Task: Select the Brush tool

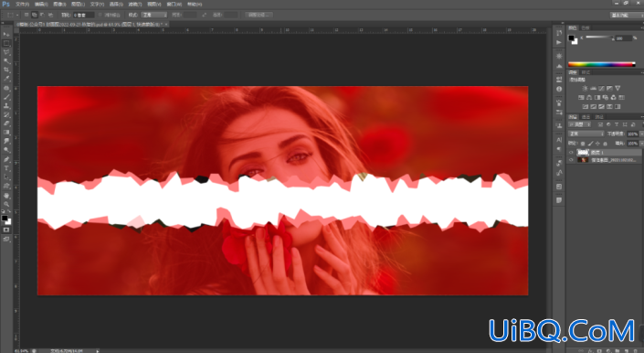Action: pos(6,97)
